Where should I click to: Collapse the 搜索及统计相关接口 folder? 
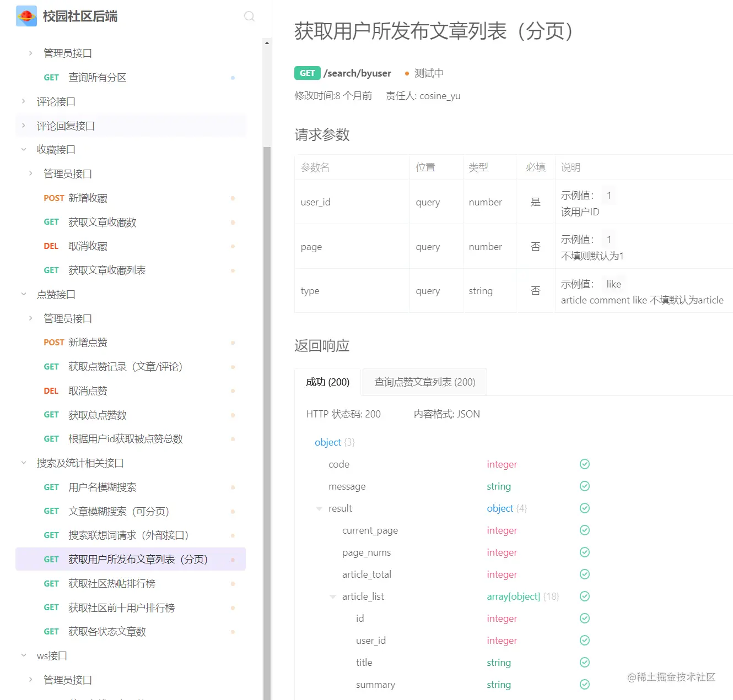(23, 463)
